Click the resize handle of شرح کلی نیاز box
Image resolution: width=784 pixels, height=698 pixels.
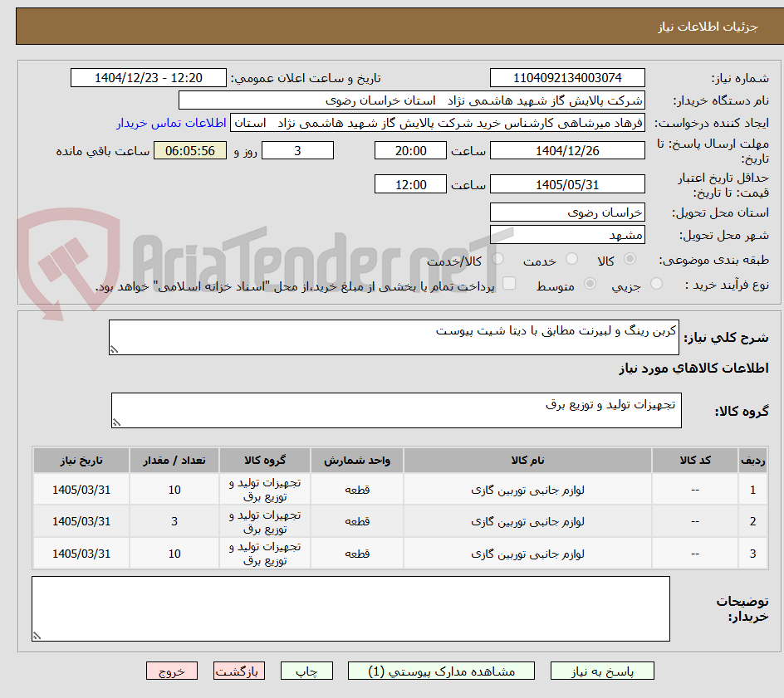click(x=114, y=349)
